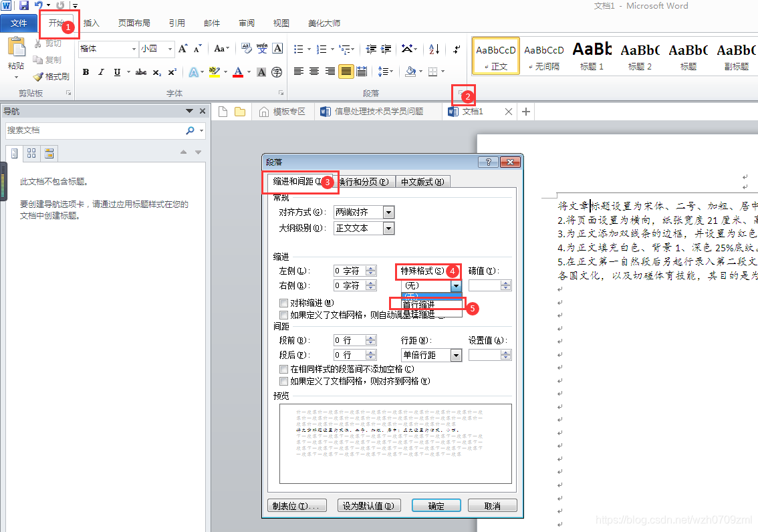Viewport: 758px width, 532px height.
Task: Open the 模板专区 tab
Action: pos(282,112)
